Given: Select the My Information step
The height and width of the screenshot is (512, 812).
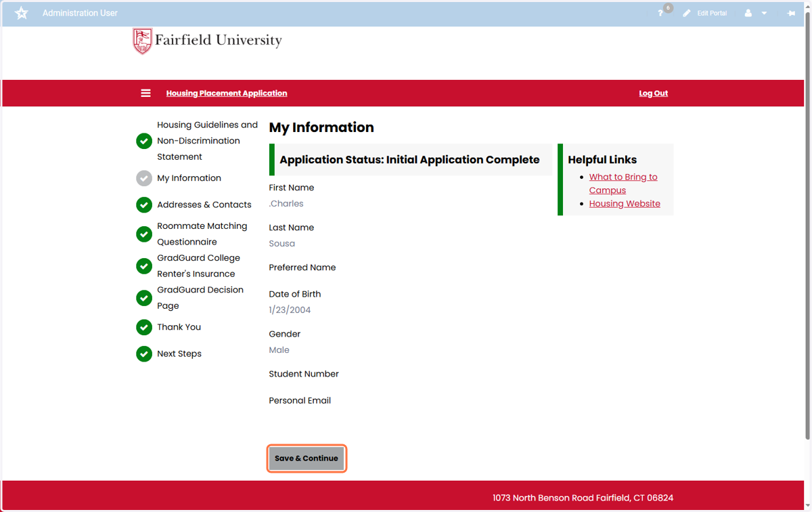Looking at the screenshot, I should pyautogui.click(x=189, y=178).
